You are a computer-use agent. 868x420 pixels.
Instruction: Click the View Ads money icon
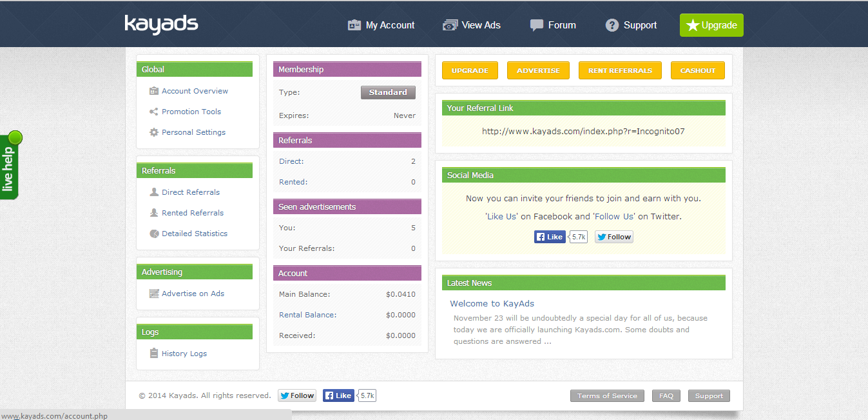pyautogui.click(x=450, y=25)
